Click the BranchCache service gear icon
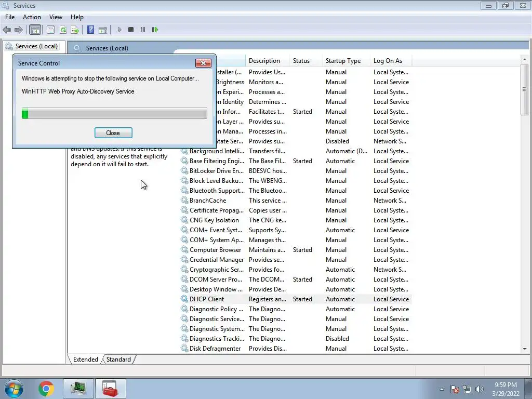This screenshot has height=399, width=532. 184,200
